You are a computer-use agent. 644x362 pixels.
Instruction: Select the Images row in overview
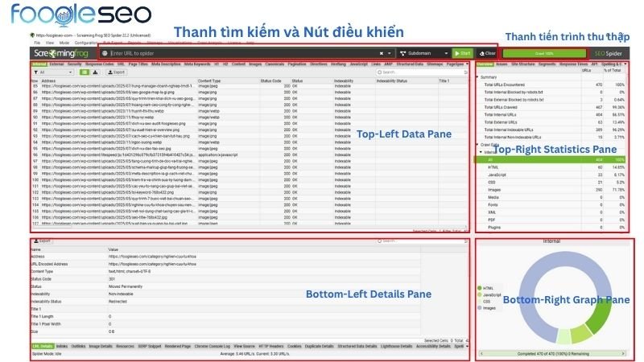(551, 190)
